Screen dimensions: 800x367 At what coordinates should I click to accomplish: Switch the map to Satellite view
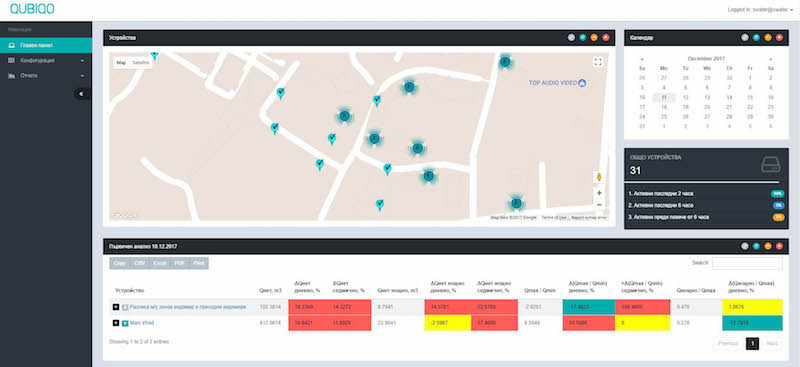tap(141, 62)
